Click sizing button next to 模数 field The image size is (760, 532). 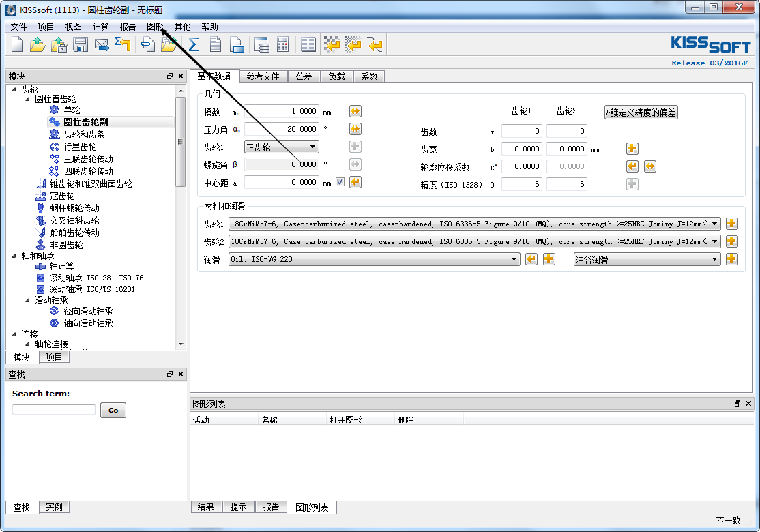coord(355,111)
